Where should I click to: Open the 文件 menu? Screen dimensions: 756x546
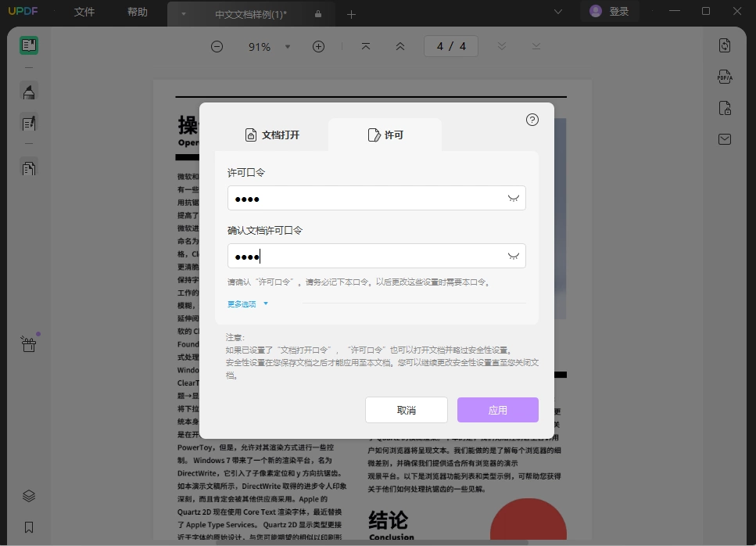coord(84,12)
